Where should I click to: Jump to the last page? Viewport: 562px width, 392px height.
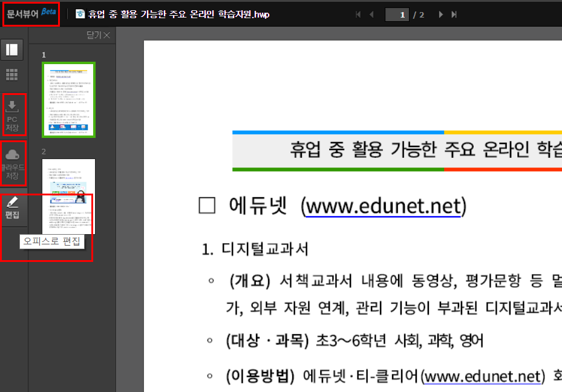click(454, 15)
